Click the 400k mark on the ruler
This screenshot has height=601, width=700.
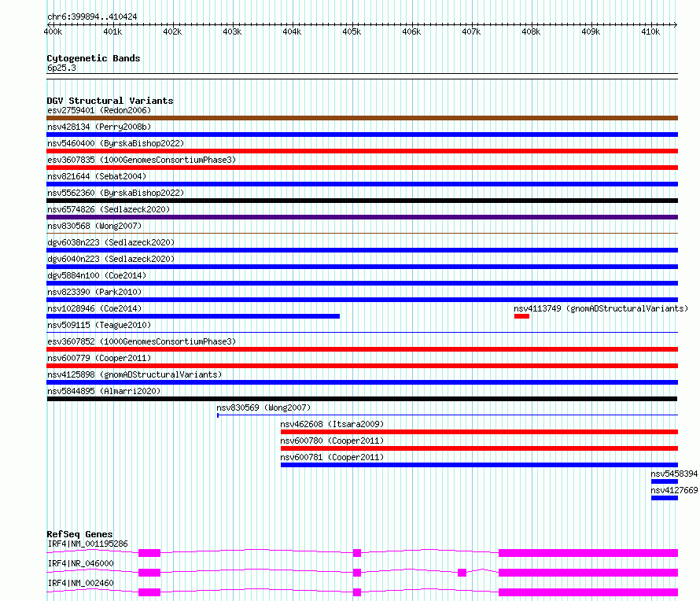pos(53,31)
